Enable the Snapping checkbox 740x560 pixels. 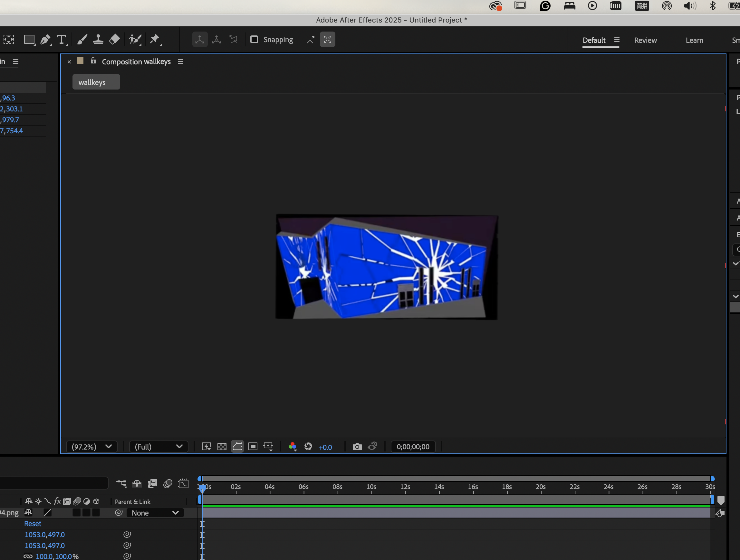254,40
